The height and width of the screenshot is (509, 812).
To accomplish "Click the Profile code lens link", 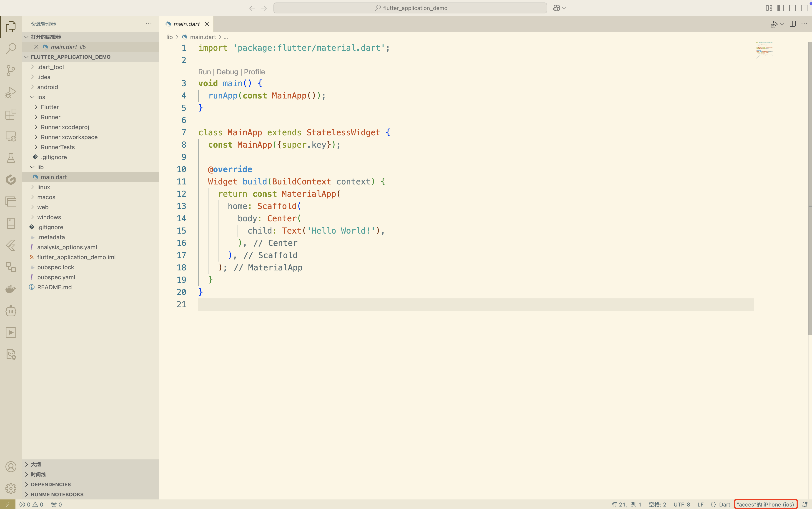I will (254, 72).
